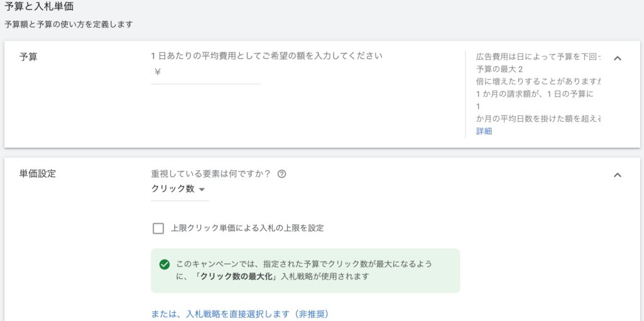Click the 予算額と予算の使い方を定義します subtitle
The width and height of the screenshot is (644, 321).
pyautogui.click(x=68, y=24)
